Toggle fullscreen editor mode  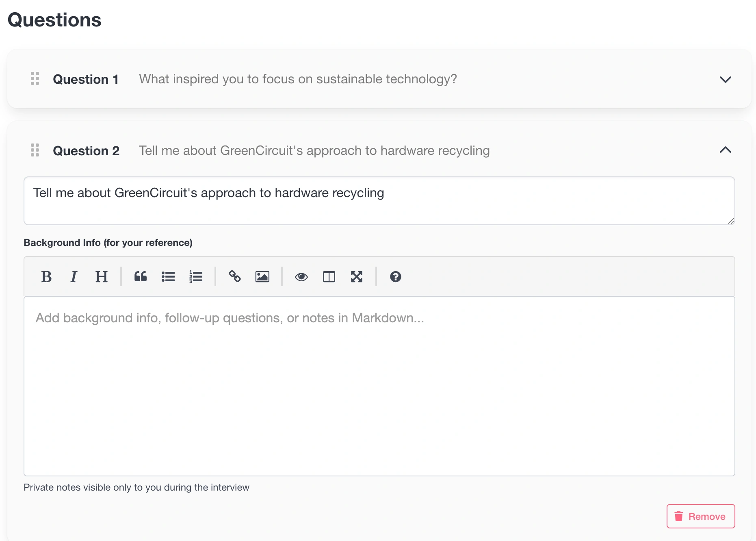point(357,277)
